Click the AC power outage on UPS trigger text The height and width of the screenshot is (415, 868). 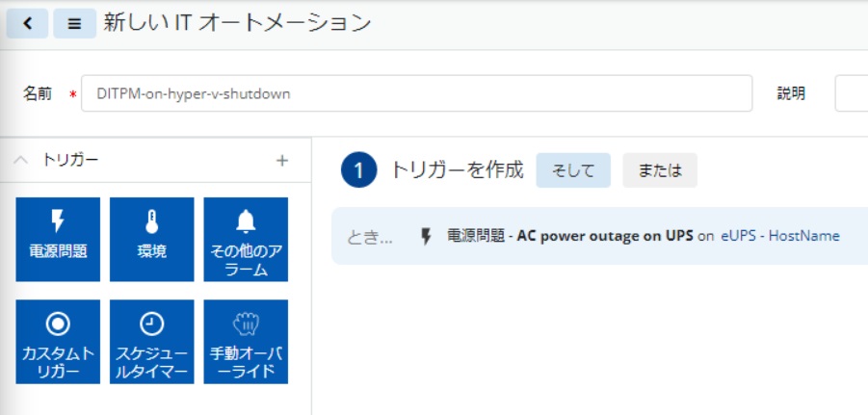(x=605, y=236)
